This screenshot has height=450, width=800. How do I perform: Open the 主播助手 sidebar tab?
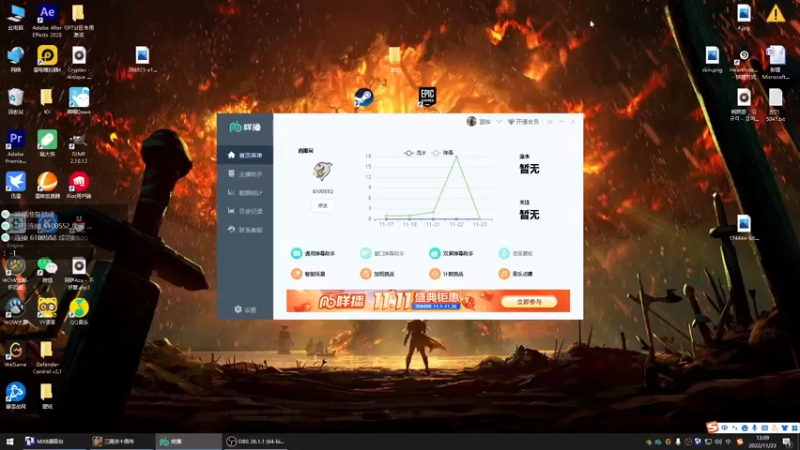245,174
